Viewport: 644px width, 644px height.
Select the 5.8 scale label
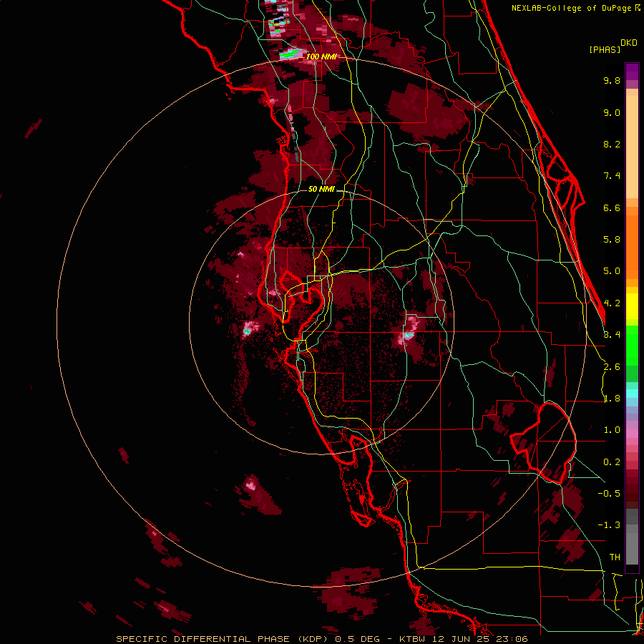[612, 240]
